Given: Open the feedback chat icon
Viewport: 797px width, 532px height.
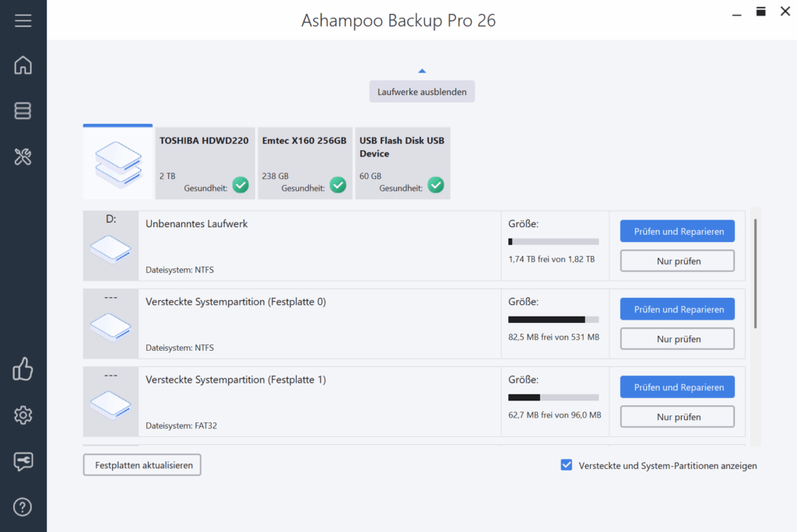Looking at the screenshot, I should [x=23, y=461].
